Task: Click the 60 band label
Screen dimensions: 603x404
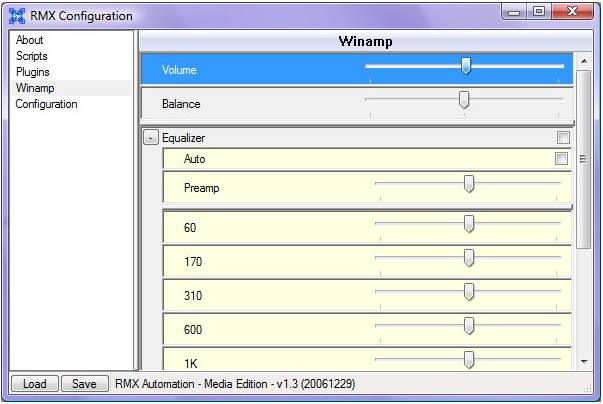Action: [190, 228]
